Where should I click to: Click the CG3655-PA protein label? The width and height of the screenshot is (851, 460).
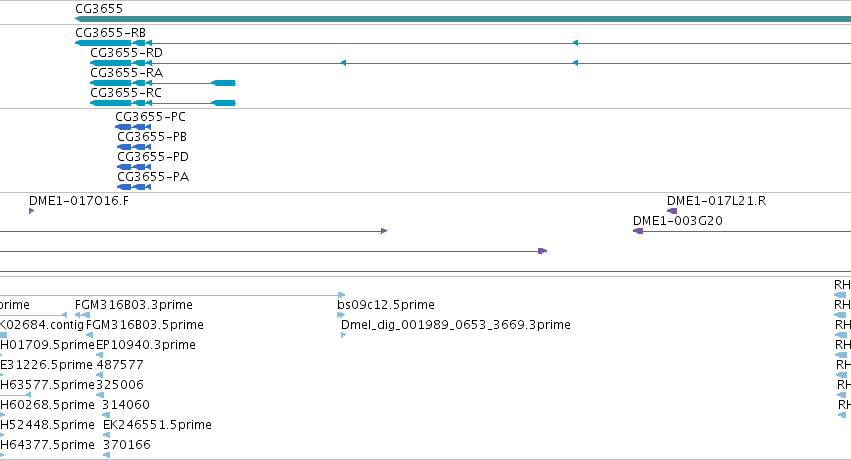click(153, 177)
